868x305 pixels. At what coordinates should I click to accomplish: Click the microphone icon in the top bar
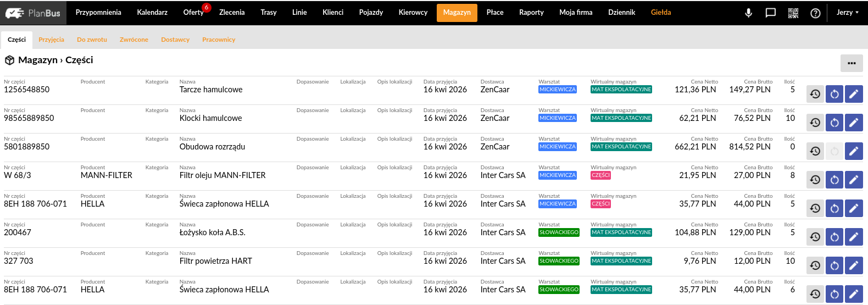pyautogui.click(x=748, y=13)
